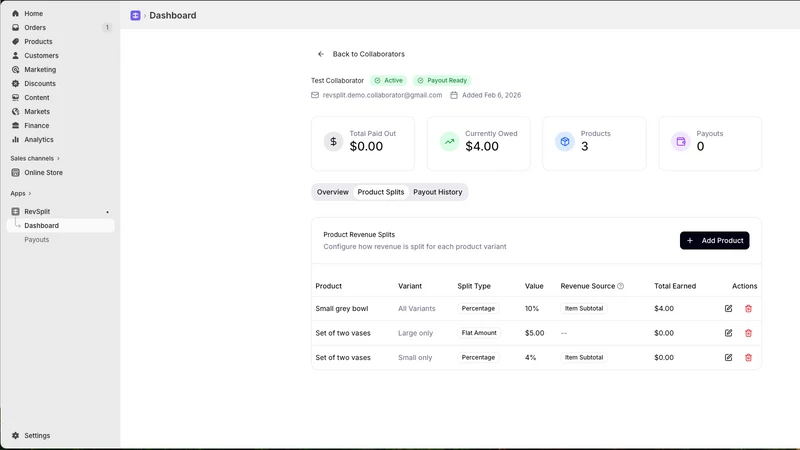800x450 pixels.
Task: Click the back arrow icon
Action: [321, 54]
